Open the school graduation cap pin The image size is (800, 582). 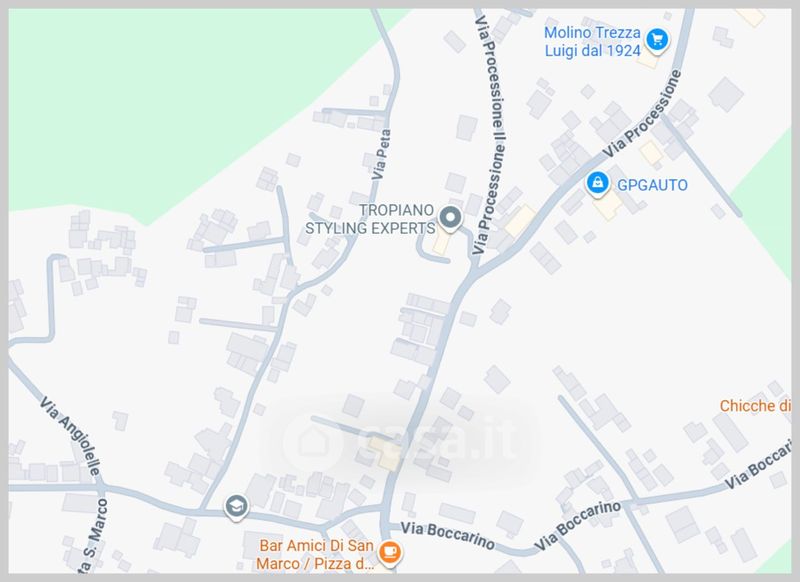tap(236, 507)
